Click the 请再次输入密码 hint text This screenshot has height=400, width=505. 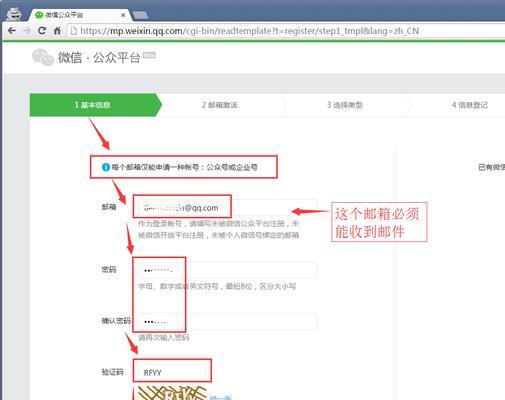point(163,338)
